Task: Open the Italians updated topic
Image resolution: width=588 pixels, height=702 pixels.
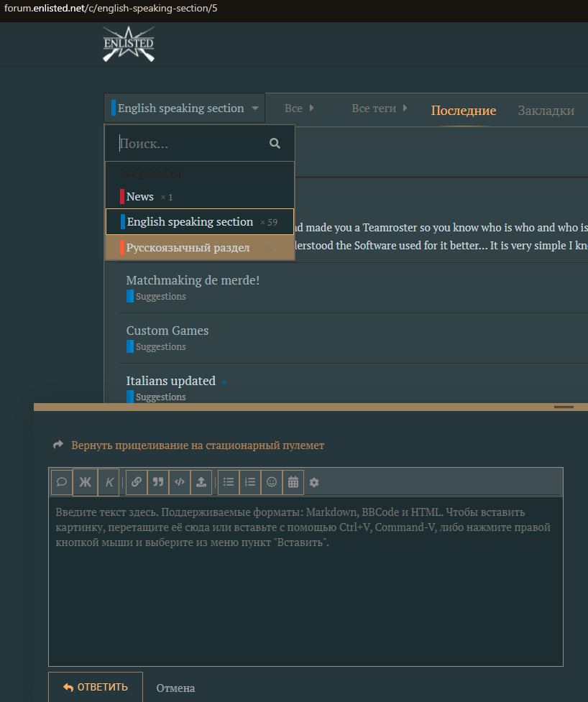Action: (170, 381)
